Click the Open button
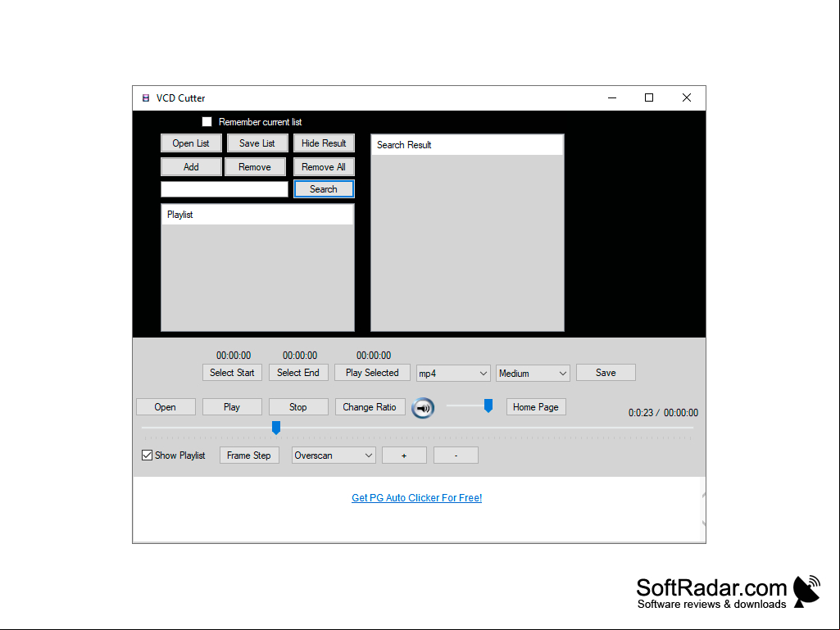The width and height of the screenshot is (840, 630). click(x=166, y=406)
